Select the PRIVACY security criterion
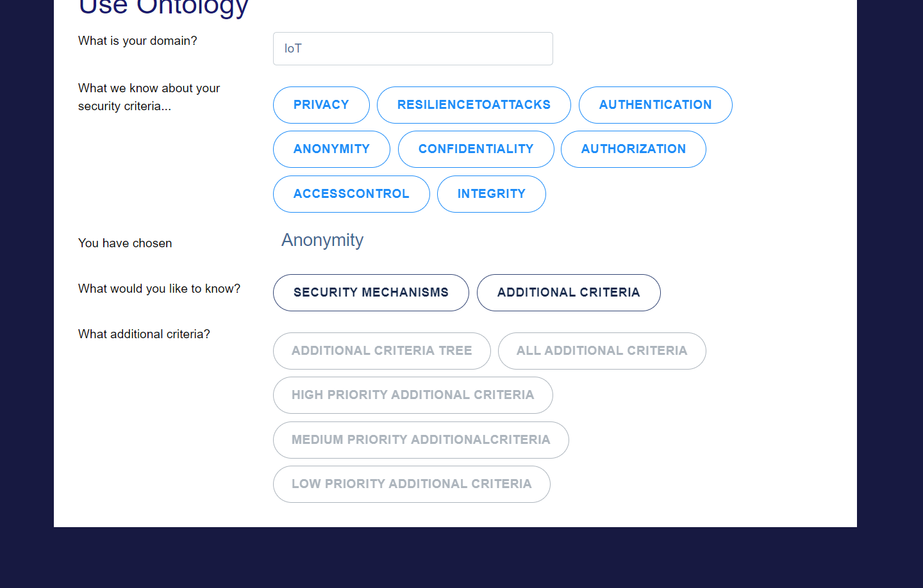 (x=321, y=104)
